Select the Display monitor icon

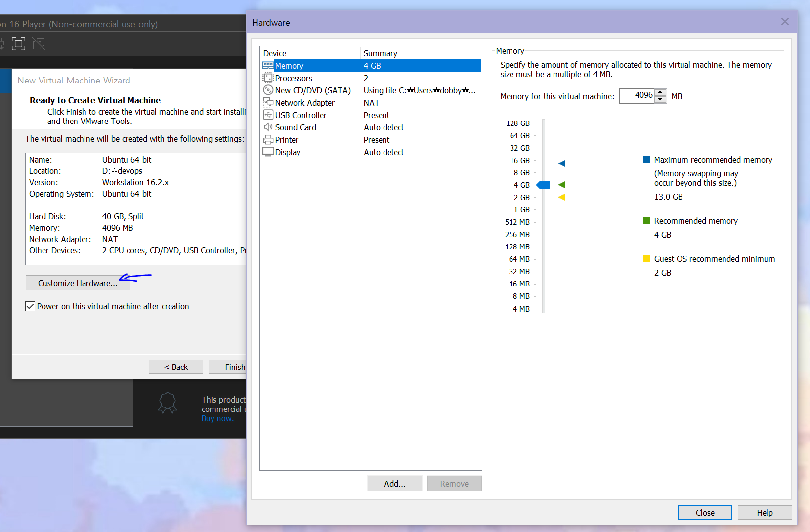point(268,152)
